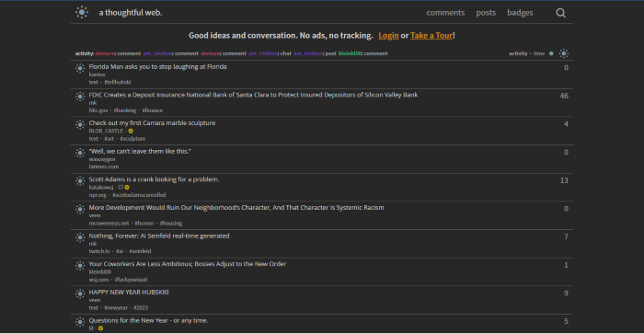644x334 pixels.
Task: Click the #finance tag
Action: [153, 110]
